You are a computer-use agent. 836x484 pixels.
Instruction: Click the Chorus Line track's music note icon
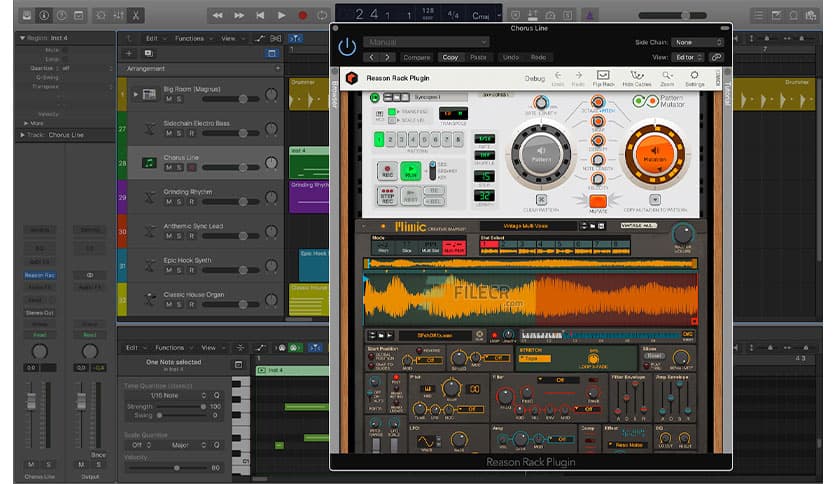[x=149, y=163]
